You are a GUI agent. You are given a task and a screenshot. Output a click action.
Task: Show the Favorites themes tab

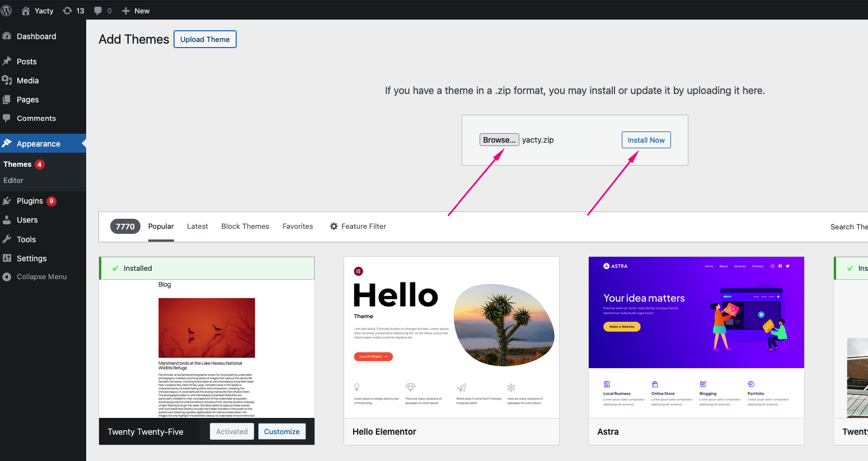point(298,227)
